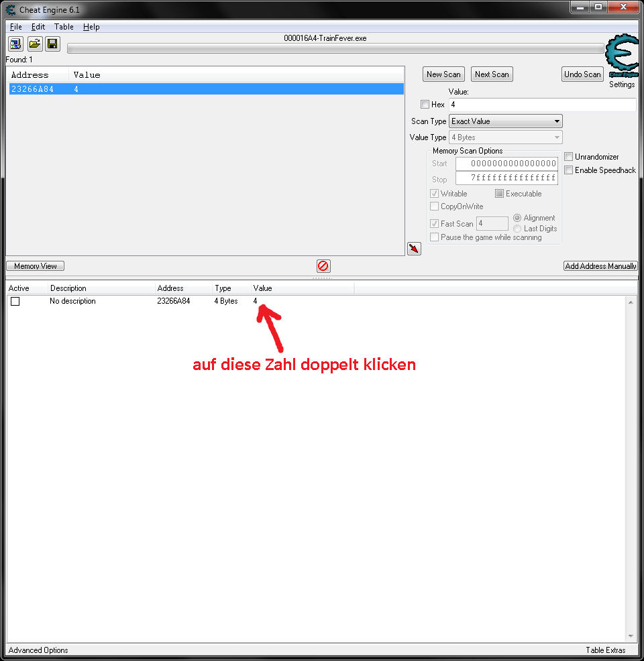Click the Cheat Engine logo
This screenshot has height=661, width=644.
coord(622,56)
